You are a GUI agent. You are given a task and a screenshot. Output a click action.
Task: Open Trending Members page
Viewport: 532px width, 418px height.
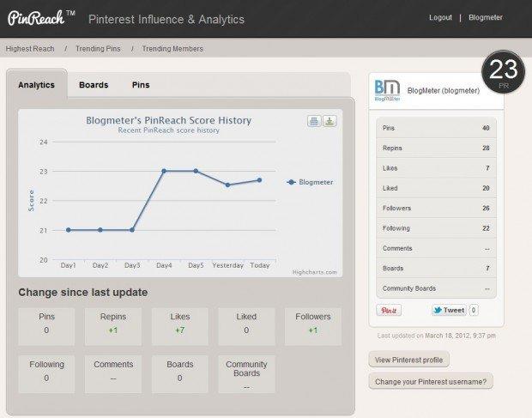[x=172, y=49]
